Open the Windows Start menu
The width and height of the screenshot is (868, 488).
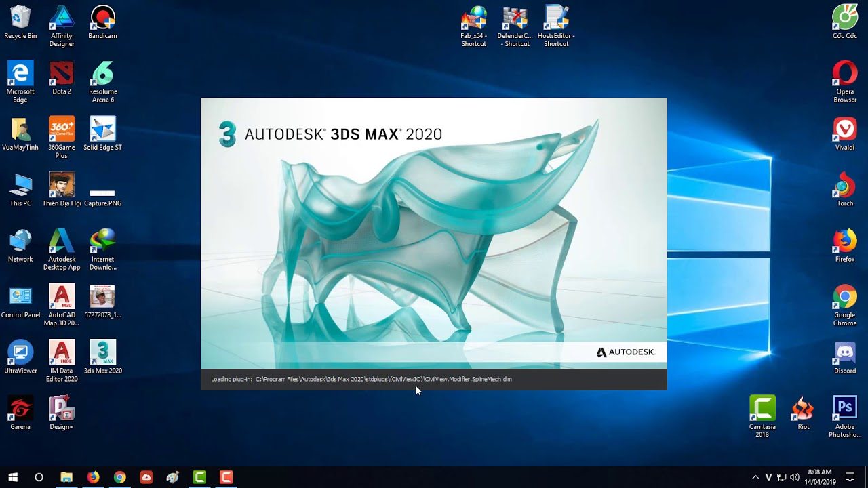tap(12, 477)
